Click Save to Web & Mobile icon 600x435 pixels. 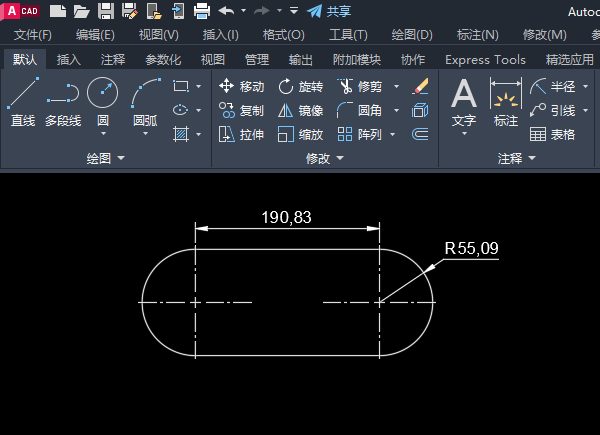pos(178,11)
